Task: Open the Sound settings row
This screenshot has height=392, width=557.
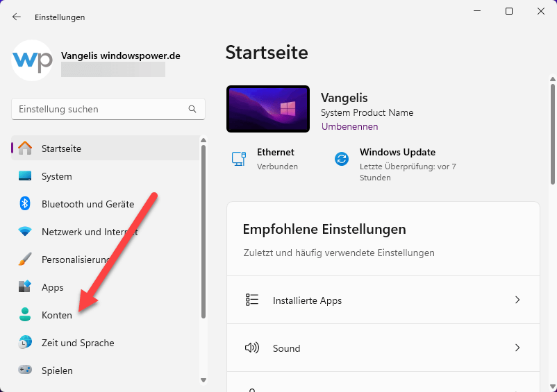Action: pyautogui.click(x=383, y=348)
